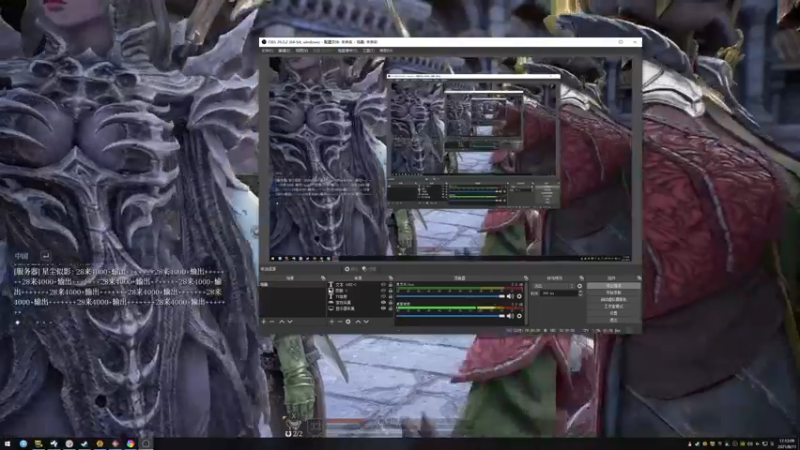This screenshot has width=800, height=450.
Task: Click the 启动虚拟摄像机 button
Action: [613, 299]
